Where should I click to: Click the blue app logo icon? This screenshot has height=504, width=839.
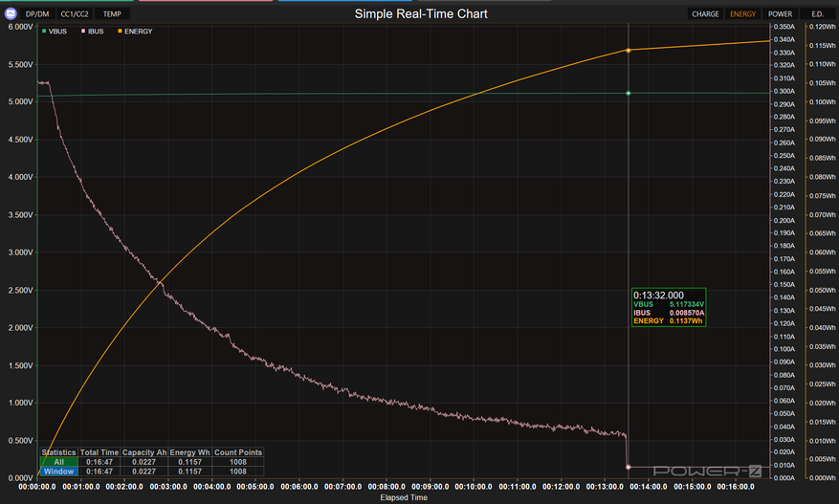pyautogui.click(x=10, y=14)
